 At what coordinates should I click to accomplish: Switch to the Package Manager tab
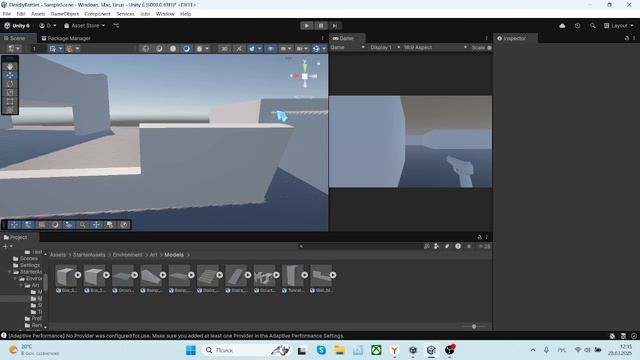66,38
